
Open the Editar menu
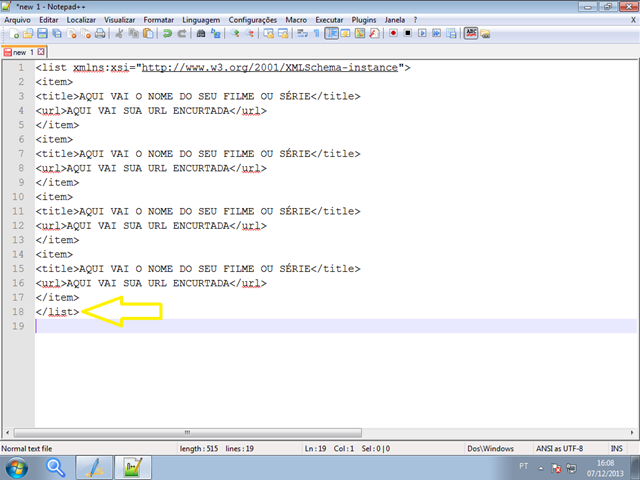49,20
